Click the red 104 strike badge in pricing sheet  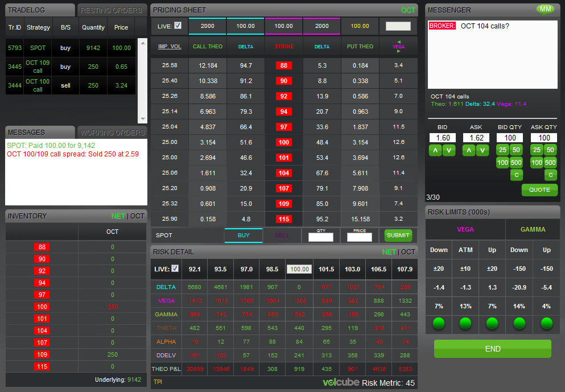[x=284, y=173]
